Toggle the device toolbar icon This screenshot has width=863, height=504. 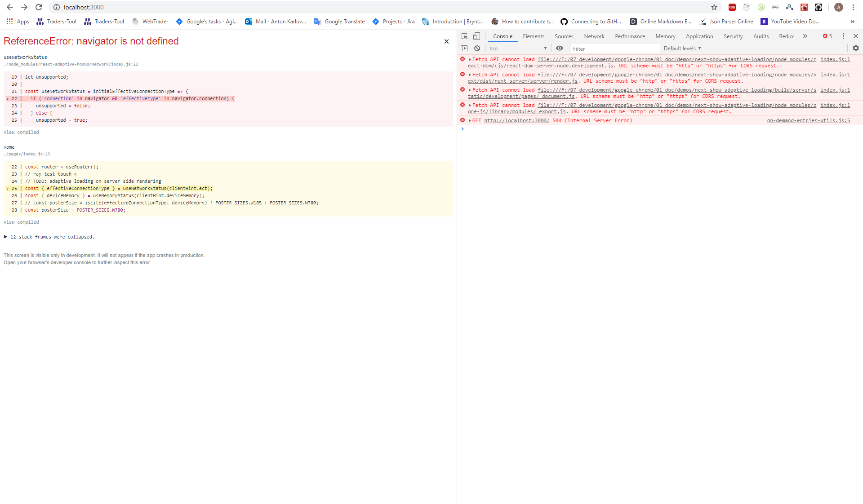coord(476,36)
